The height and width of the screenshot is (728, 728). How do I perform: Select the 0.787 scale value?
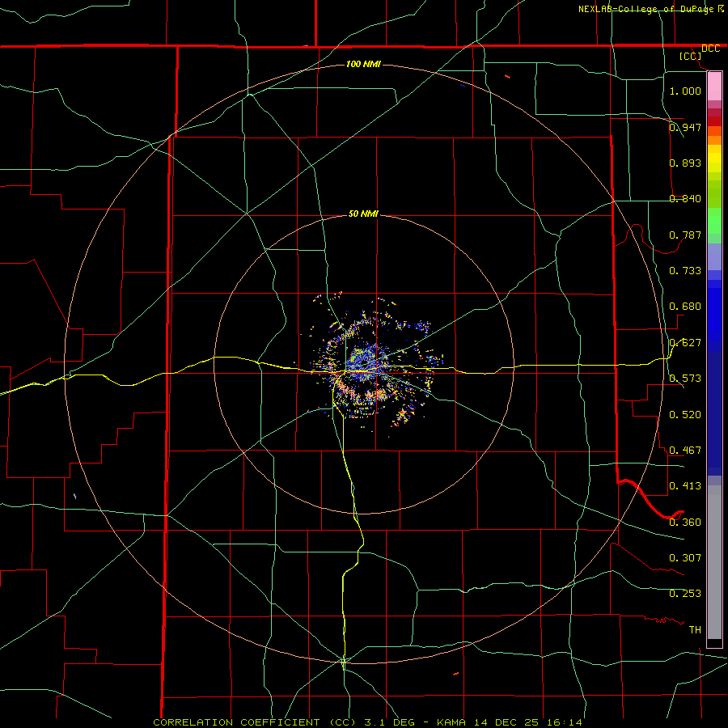(x=685, y=235)
